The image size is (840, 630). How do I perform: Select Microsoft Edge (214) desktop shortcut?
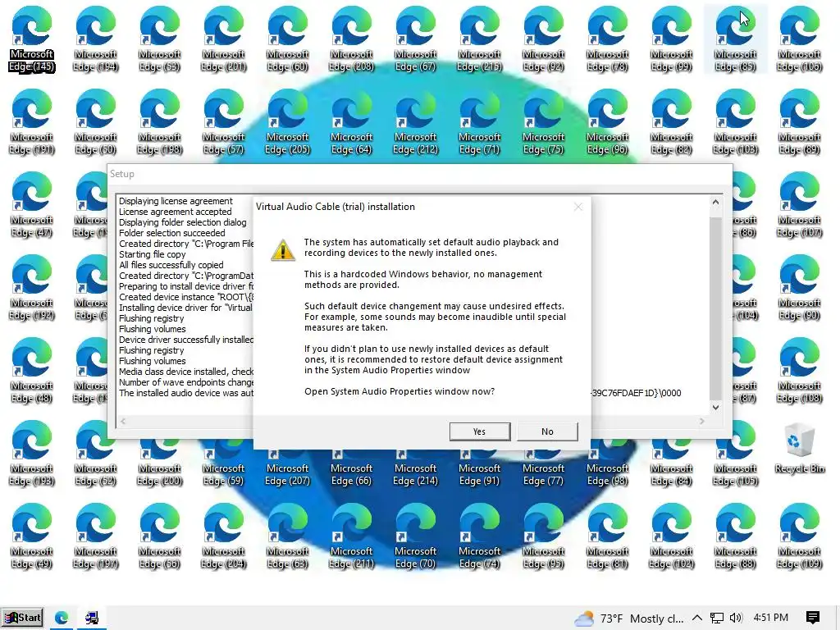pos(416,468)
